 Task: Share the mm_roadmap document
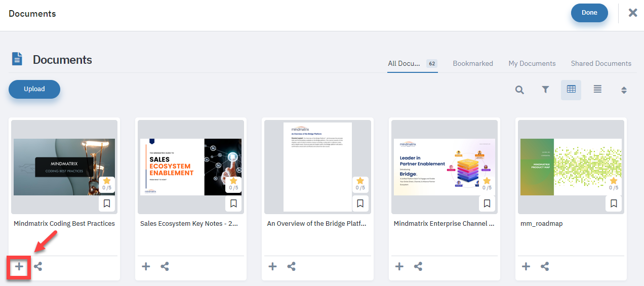click(545, 266)
